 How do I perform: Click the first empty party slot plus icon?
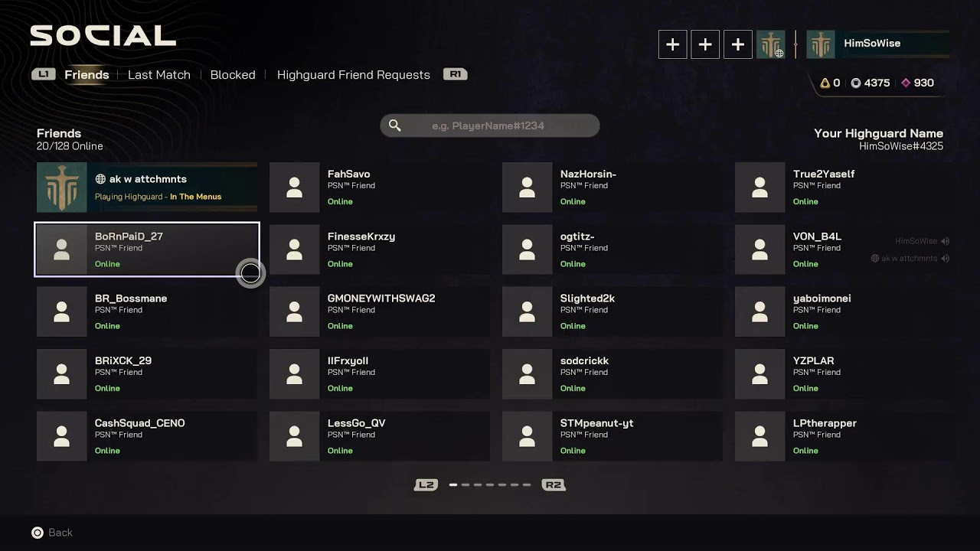tap(673, 44)
